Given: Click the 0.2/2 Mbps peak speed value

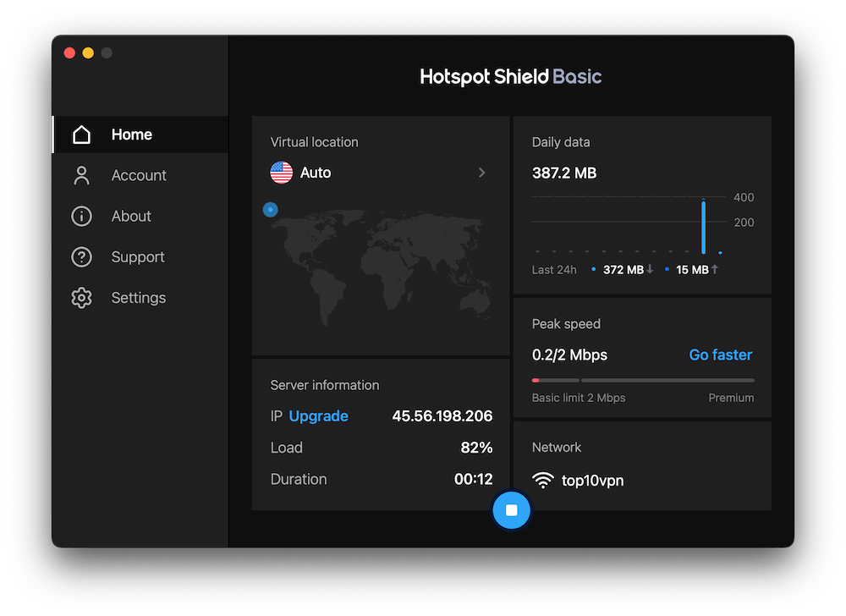Looking at the screenshot, I should click(569, 355).
